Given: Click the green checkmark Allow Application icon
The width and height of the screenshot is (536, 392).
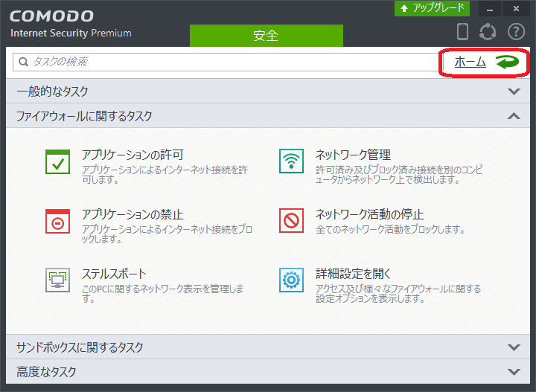Looking at the screenshot, I should click(x=58, y=162).
